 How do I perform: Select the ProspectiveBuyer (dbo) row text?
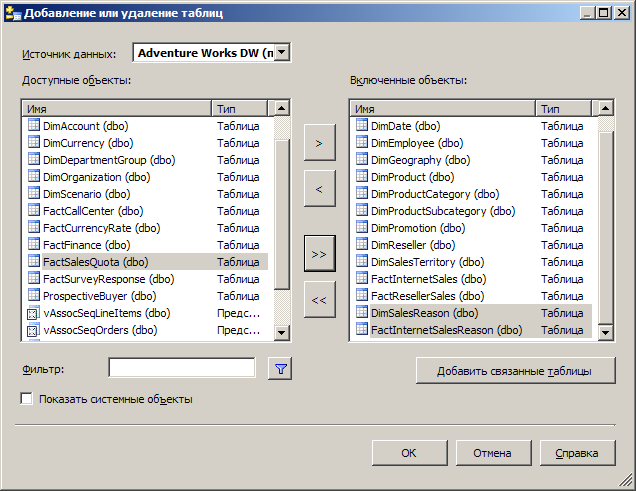click(x=100, y=296)
